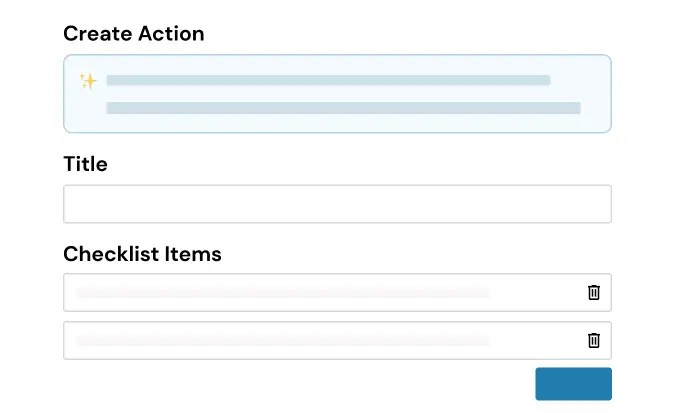This screenshot has width=675, height=413.
Task: Click the shorter loading bar beside sparkle
Action: tap(328, 81)
